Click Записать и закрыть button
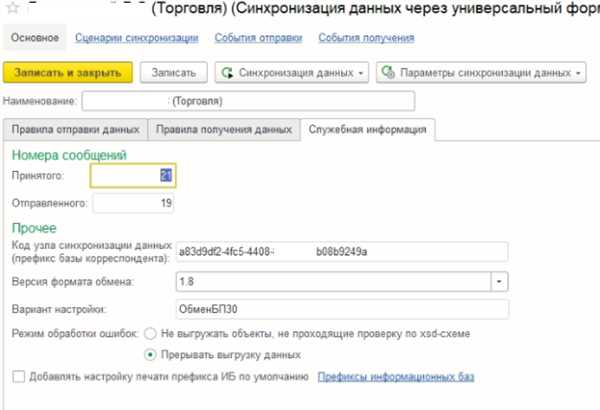This screenshot has height=410, width=600. click(68, 72)
